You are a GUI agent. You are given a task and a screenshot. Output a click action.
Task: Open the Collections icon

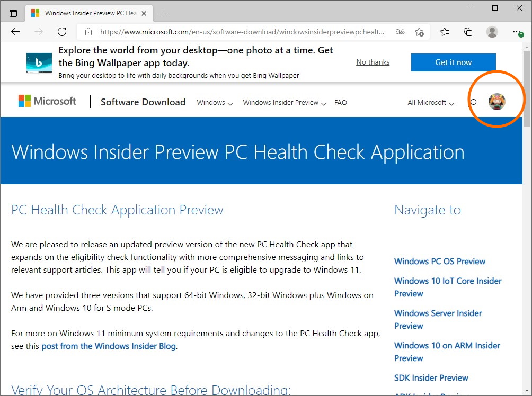click(x=468, y=32)
